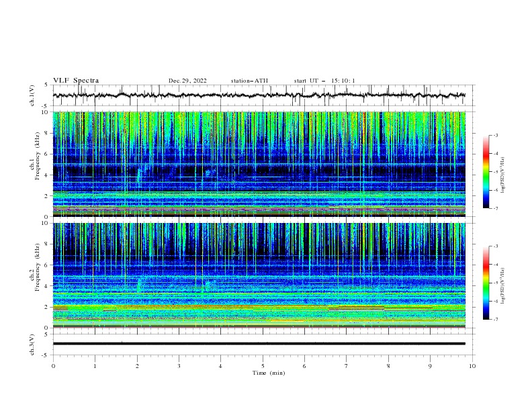The image size is (532, 411).
Task: Click the "9" tick on time axis
Action: pyautogui.click(x=430, y=366)
